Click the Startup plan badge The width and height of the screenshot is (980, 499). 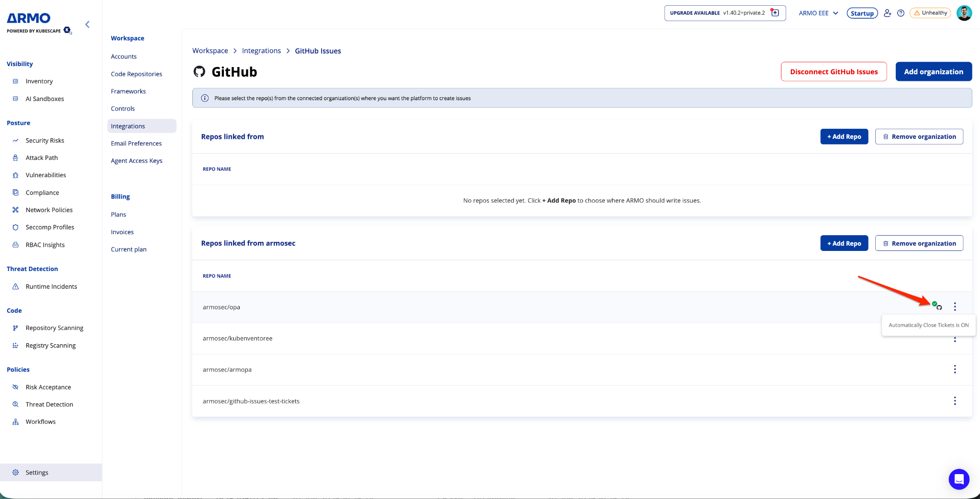pyautogui.click(x=862, y=13)
